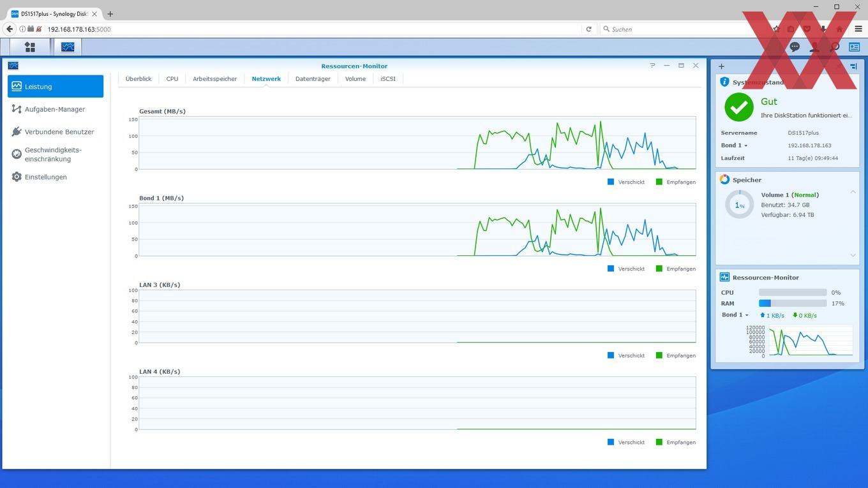Click the LAN 3 traffic chart
868x488 pixels.
click(417, 316)
